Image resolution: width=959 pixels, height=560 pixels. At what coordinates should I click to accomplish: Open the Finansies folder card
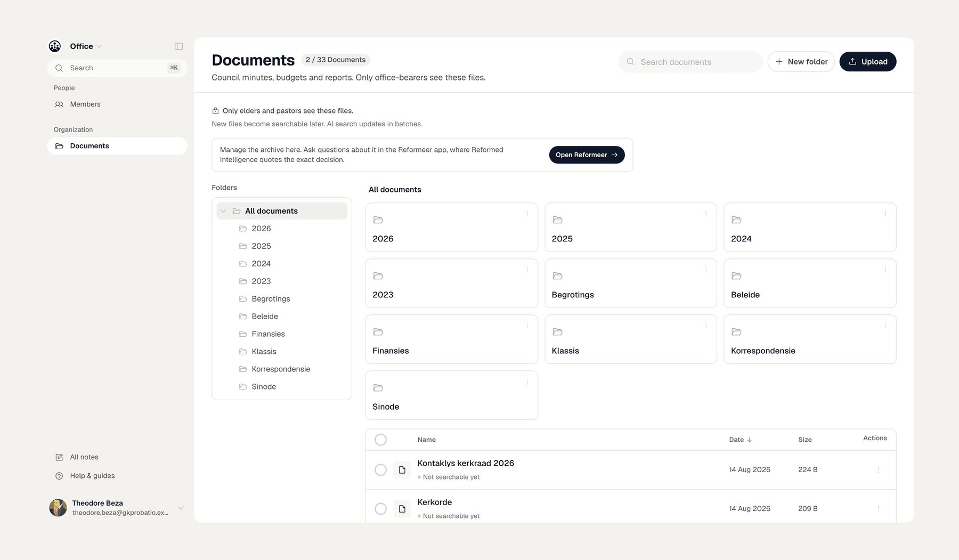point(451,339)
